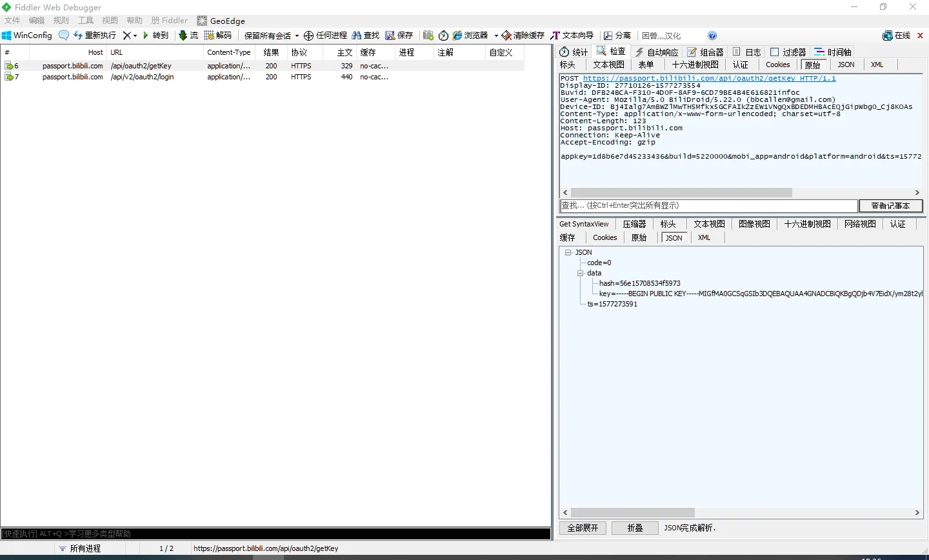Select the ts=1577273591 JSON node
Screen dimensions: 929x560
[x=612, y=304]
